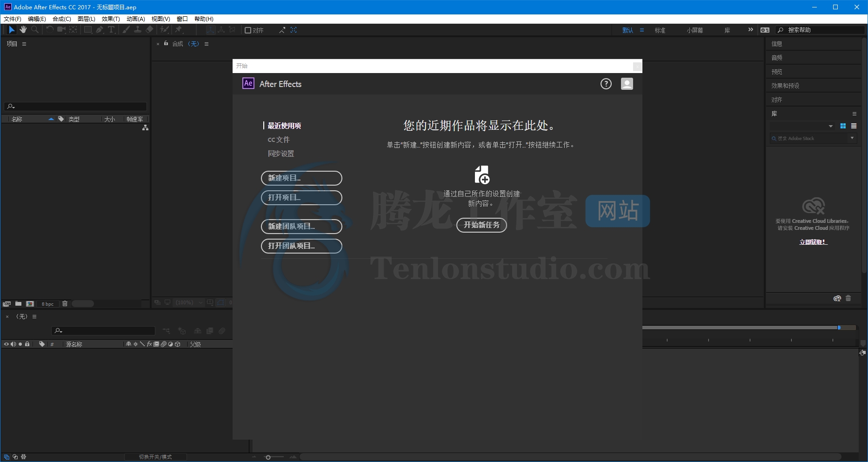Click the blue time navigator end handle

point(839,328)
